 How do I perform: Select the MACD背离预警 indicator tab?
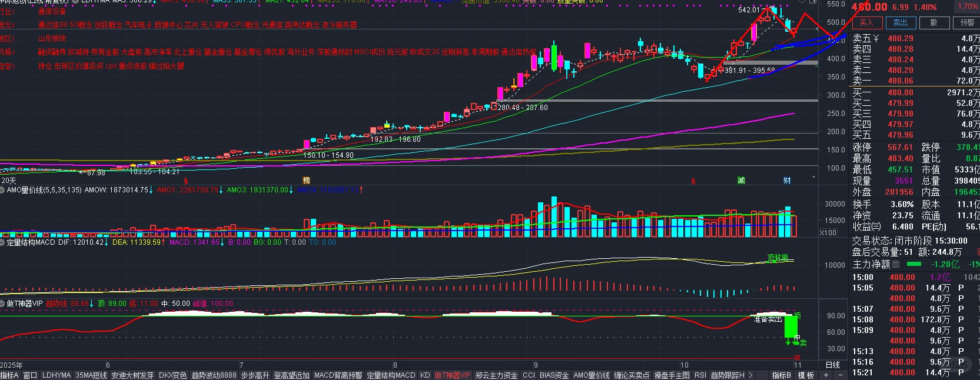(x=338, y=375)
